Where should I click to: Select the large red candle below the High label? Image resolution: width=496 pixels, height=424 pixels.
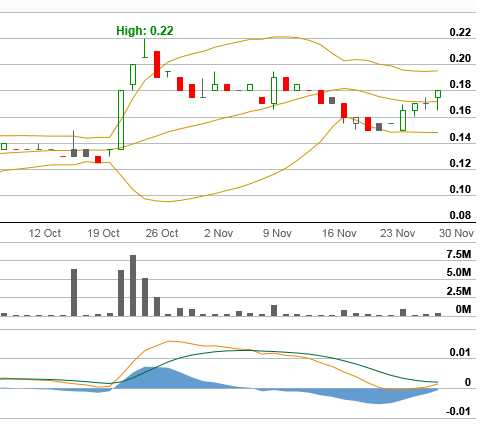coord(157,64)
